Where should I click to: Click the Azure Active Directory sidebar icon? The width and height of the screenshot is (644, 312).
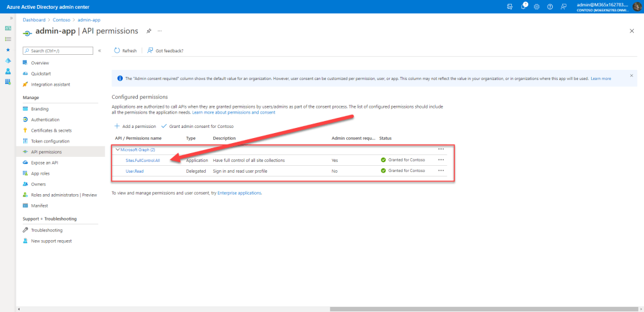pyautogui.click(x=8, y=60)
